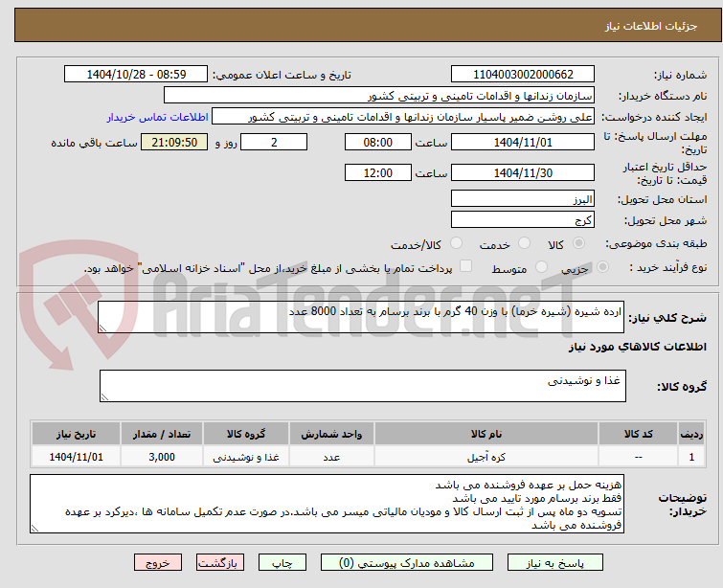Click the نام کالا column header
723x588 pixels.
click(x=486, y=434)
